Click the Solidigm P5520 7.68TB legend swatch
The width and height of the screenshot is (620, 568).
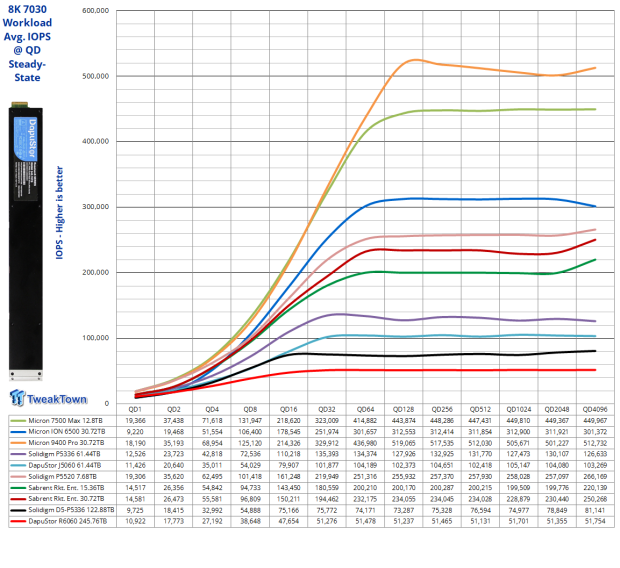point(18,477)
